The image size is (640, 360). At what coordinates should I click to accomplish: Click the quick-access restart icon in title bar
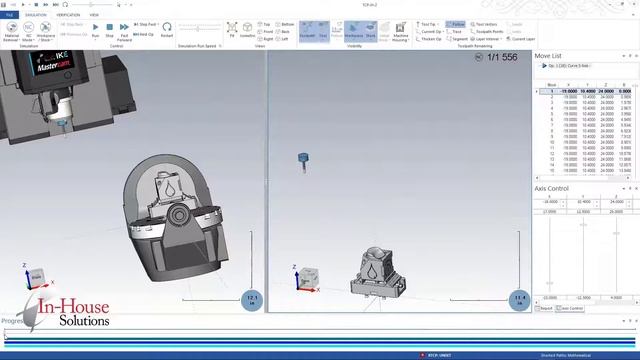pos(65,4)
